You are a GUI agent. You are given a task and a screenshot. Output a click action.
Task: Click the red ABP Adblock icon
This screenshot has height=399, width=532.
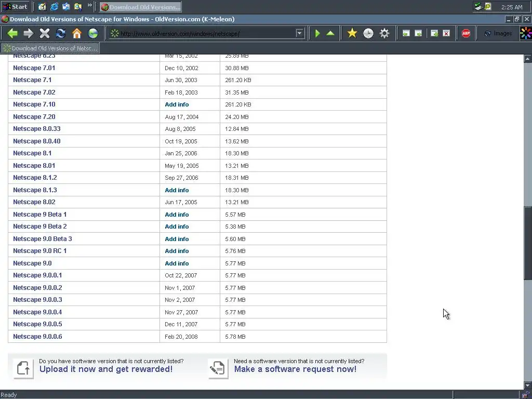point(466,33)
